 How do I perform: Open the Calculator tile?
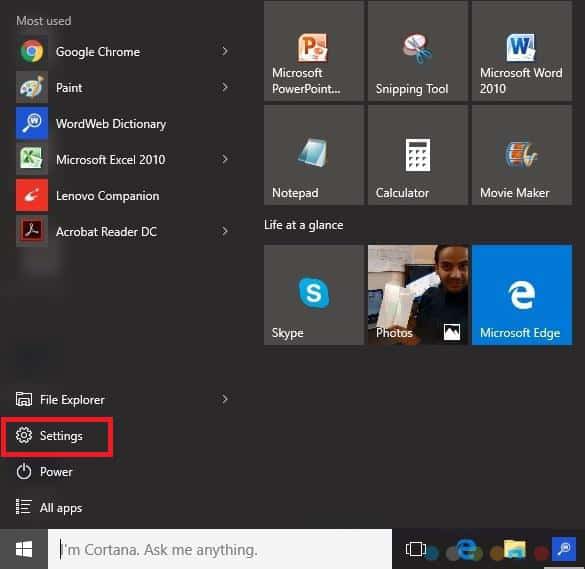coord(417,155)
